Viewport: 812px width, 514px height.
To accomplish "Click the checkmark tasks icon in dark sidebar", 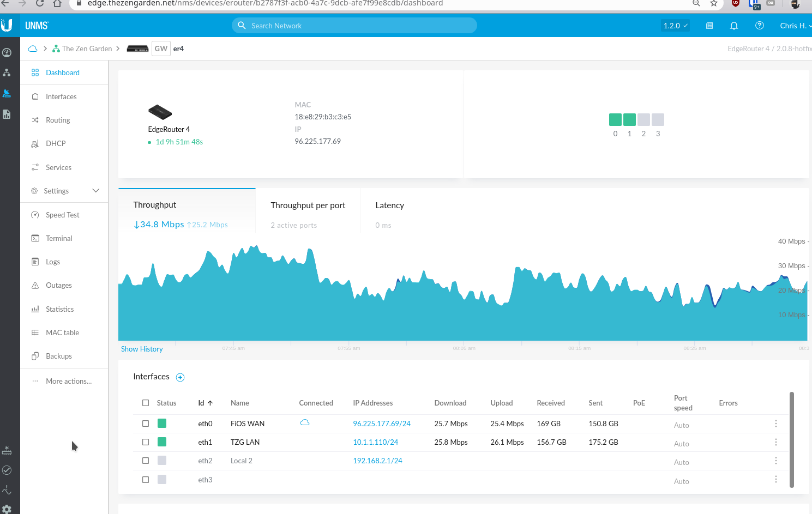I will (x=7, y=470).
